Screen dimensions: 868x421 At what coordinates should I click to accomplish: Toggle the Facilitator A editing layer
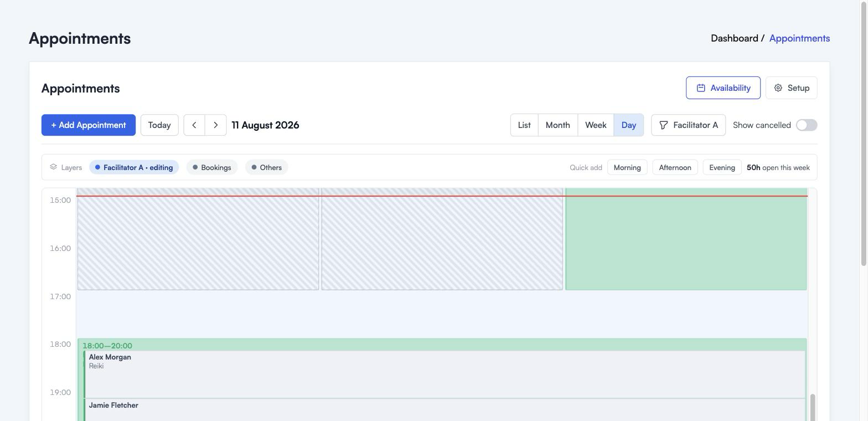click(x=134, y=167)
